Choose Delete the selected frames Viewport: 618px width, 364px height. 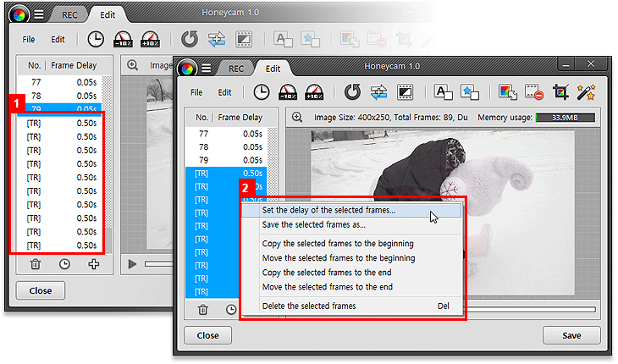(x=309, y=306)
